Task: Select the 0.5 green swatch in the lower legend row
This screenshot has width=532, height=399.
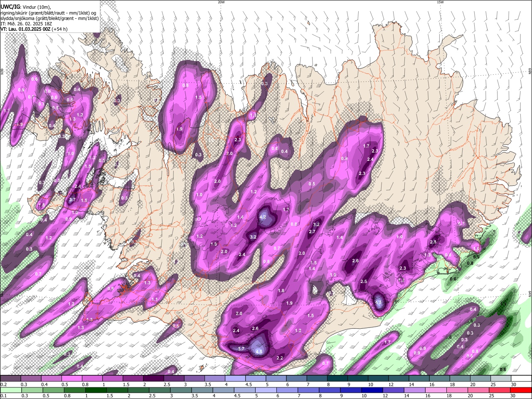Action: (x=53, y=390)
